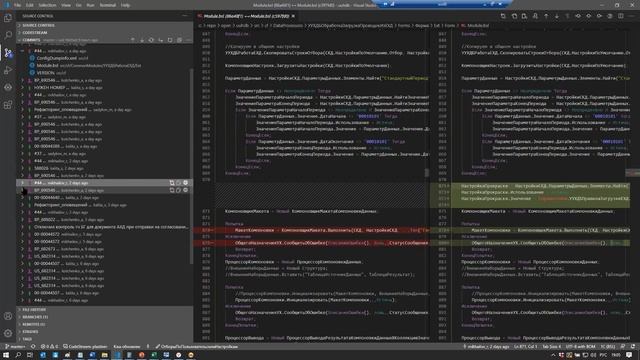Image resolution: width=640 pixels, height=360 pixels.
Task: Click the synchronize changes icon in status bar
Action: [x=33, y=347]
